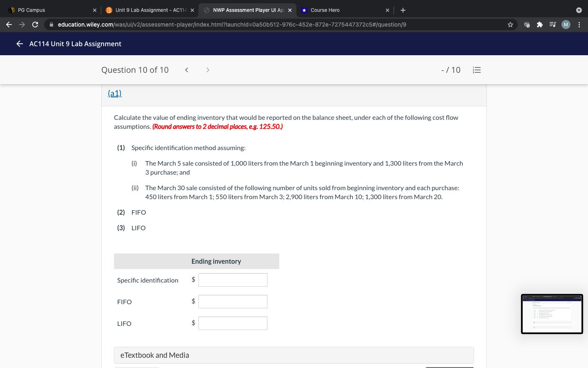Click the FIFO ending inventory input box
Viewport: 588px width, 368px height.
click(233, 301)
